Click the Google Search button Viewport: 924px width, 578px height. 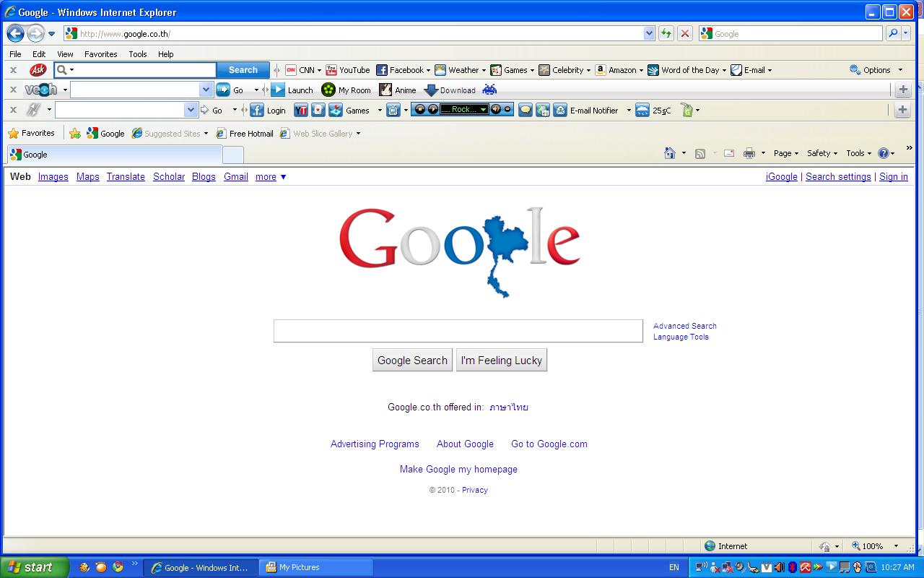click(x=412, y=360)
